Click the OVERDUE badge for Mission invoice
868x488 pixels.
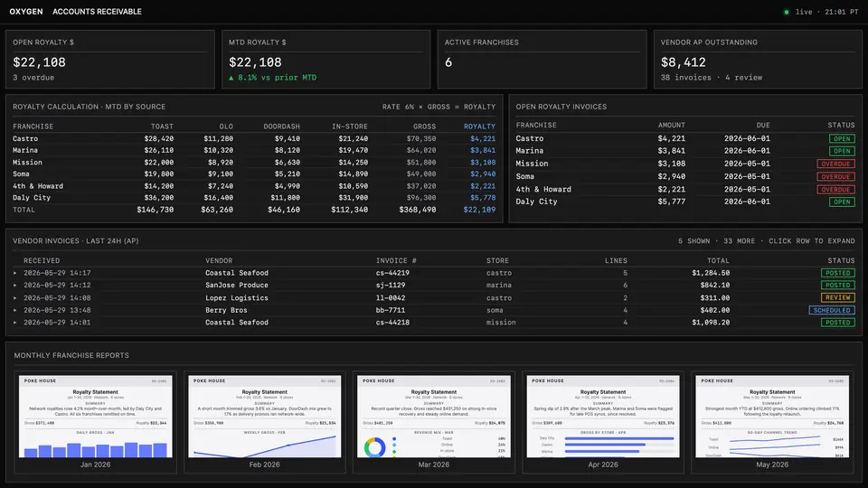click(x=835, y=164)
